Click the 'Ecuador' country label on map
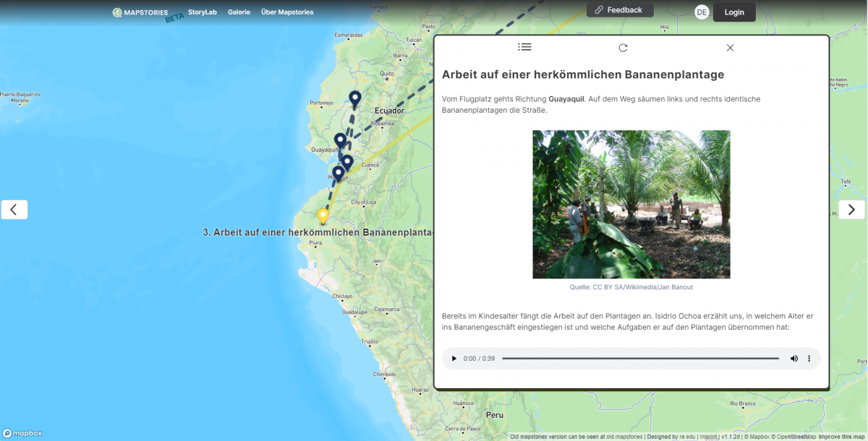 (x=389, y=111)
